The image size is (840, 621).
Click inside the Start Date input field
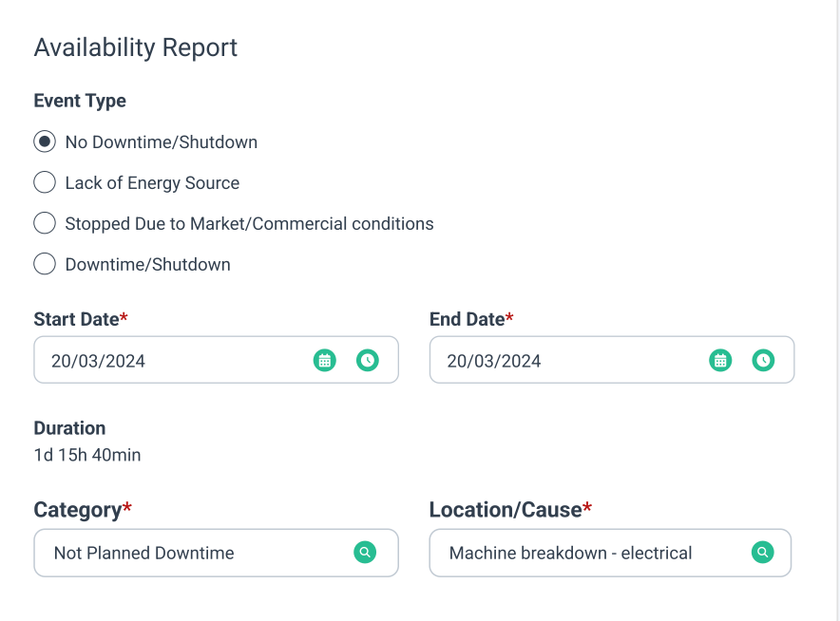click(x=171, y=360)
